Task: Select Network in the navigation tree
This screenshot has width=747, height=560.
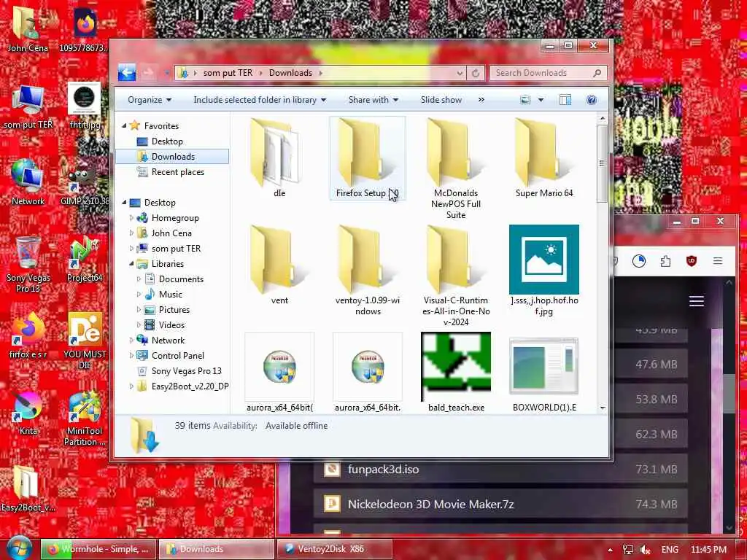Action: point(168,340)
